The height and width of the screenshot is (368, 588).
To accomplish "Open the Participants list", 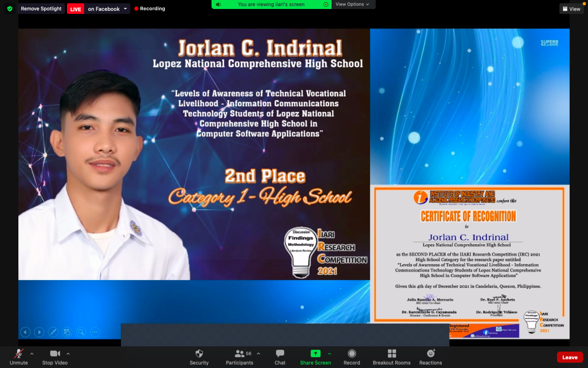I will pyautogui.click(x=240, y=357).
